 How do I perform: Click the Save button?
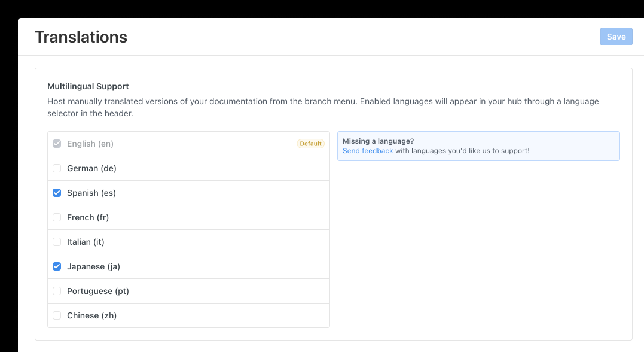pyautogui.click(x=616, y=37)
